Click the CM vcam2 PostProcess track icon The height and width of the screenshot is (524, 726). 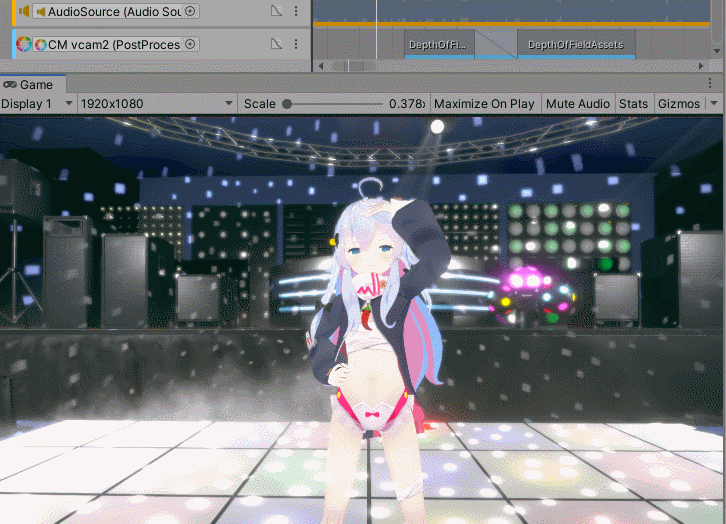tap(24, 44)
